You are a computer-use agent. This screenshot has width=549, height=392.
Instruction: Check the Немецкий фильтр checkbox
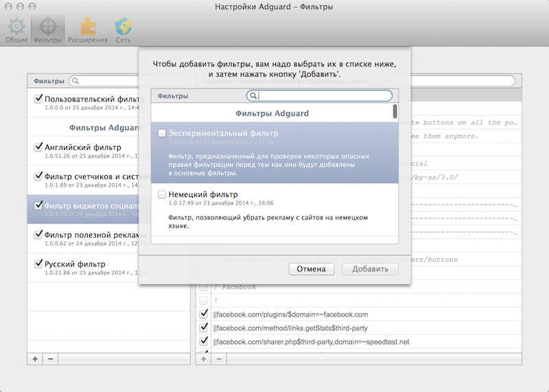(x=162, y=194)
